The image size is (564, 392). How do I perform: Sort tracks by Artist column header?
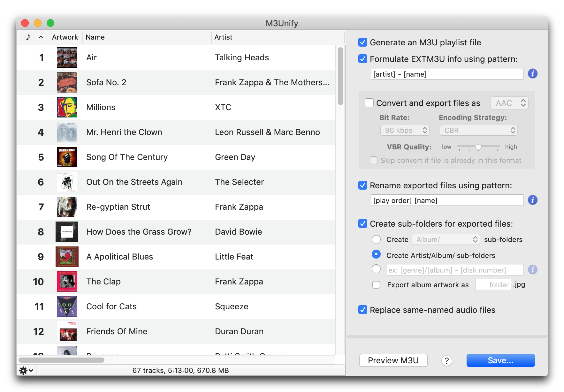(x=223, y=37)
